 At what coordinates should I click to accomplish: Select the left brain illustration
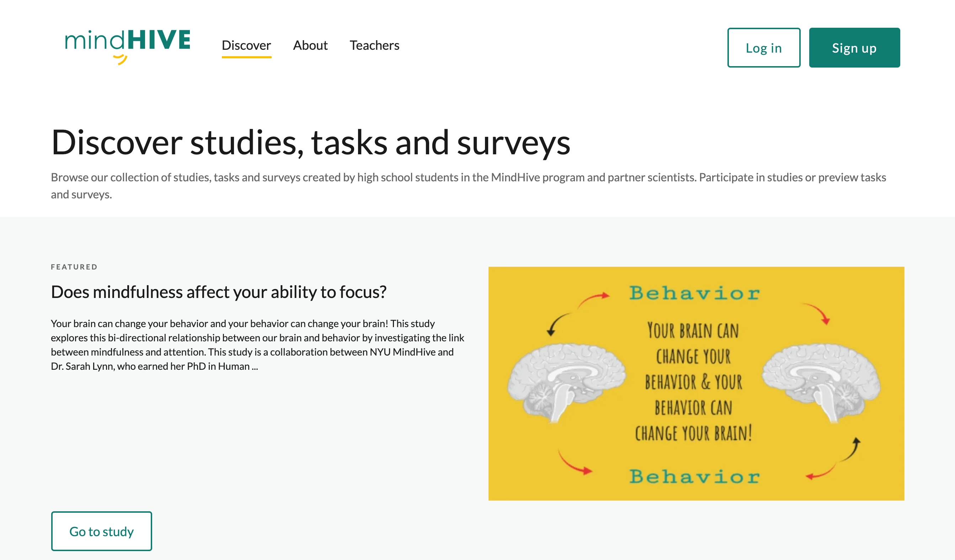(x=566, y=382)
